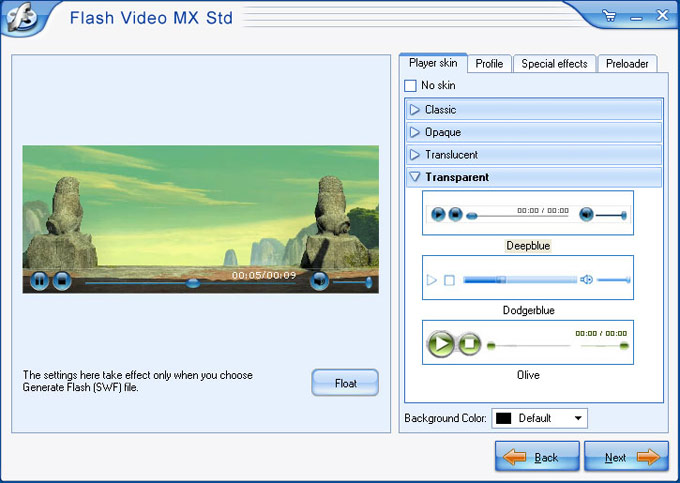Click the Flash Video MX logo icon
The image size is (680, 483).
22,19
